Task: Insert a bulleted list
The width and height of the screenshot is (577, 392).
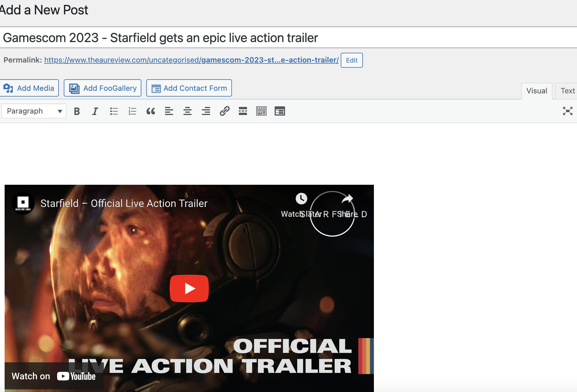Action: pos(114,111)
